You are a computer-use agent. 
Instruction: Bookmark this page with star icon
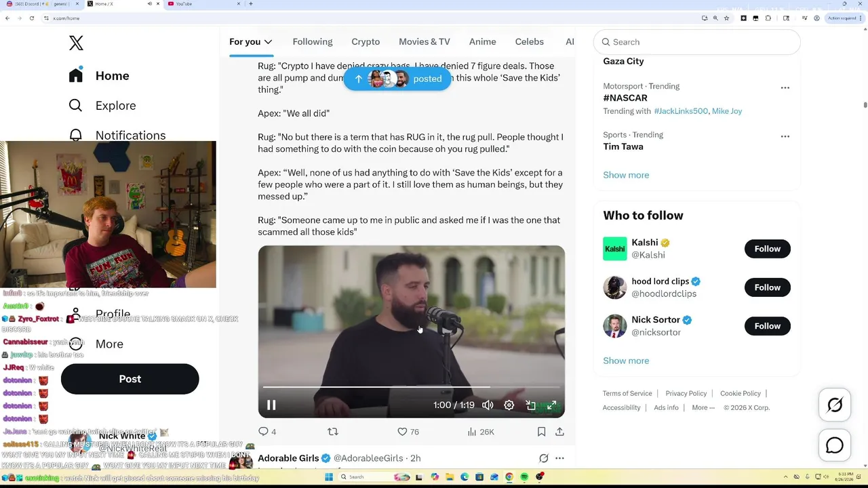click(x=726, y=18)
